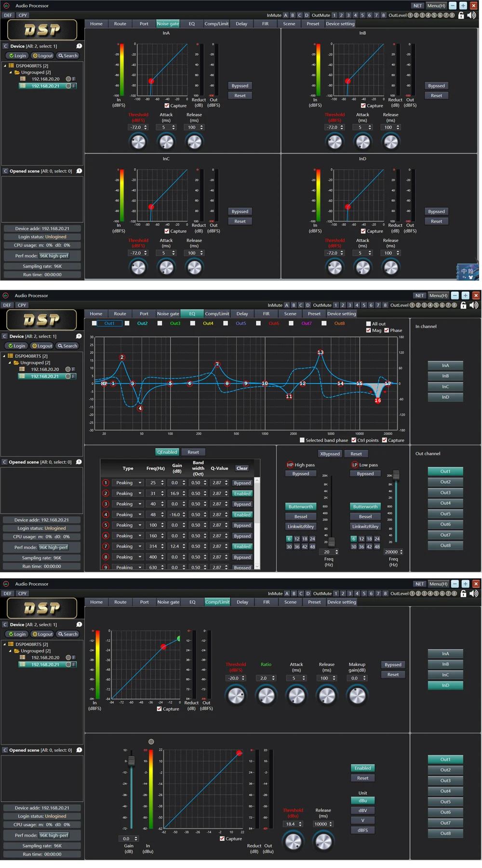Click the padlock icon in the Noise gate window
The image size is (482, 868).
coord(461,15)
